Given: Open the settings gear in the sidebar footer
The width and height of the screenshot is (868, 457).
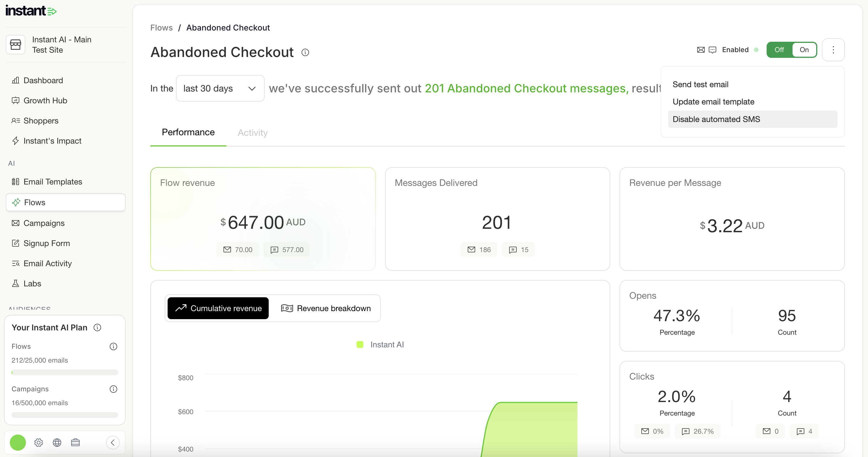Looking at the screenshot, I should click(x=38, y=443).
